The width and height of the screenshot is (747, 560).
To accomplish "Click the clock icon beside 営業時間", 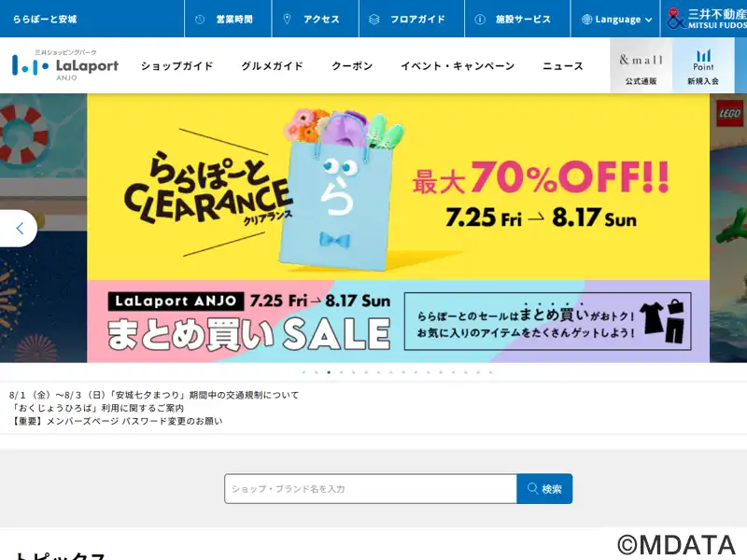I will tap(200, 19).
